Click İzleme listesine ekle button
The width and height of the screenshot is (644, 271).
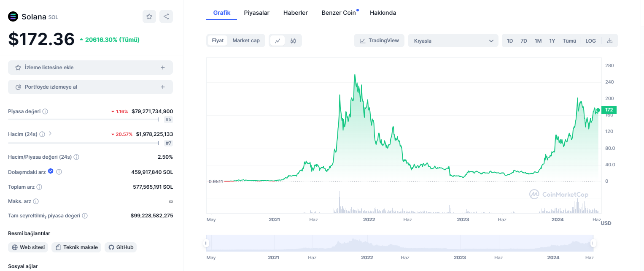point(90,68)
